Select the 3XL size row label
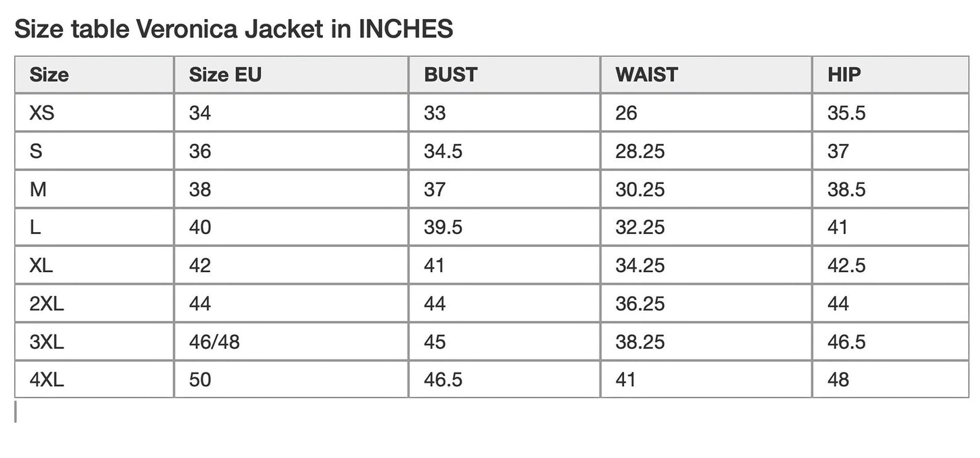The width and height of the screenshot is (980, 458). pos(47,341)
